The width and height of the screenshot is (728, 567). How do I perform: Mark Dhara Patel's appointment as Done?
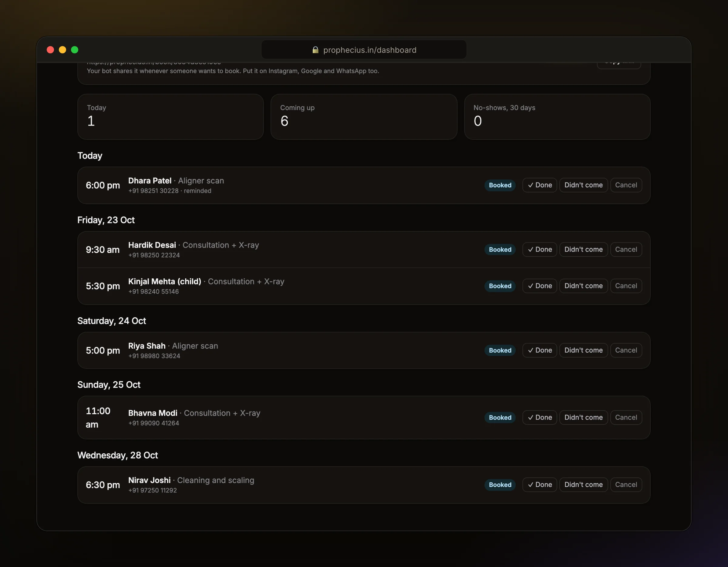pyautogui.click(x=539, y=185)
